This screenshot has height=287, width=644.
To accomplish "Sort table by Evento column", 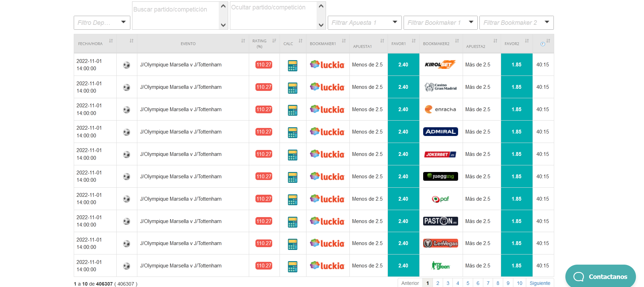I will [x=193, y=43].
